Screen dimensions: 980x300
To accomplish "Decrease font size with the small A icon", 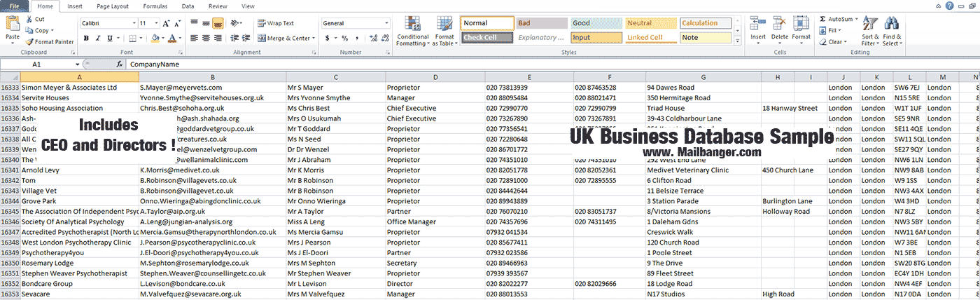I will pos(178,23).
